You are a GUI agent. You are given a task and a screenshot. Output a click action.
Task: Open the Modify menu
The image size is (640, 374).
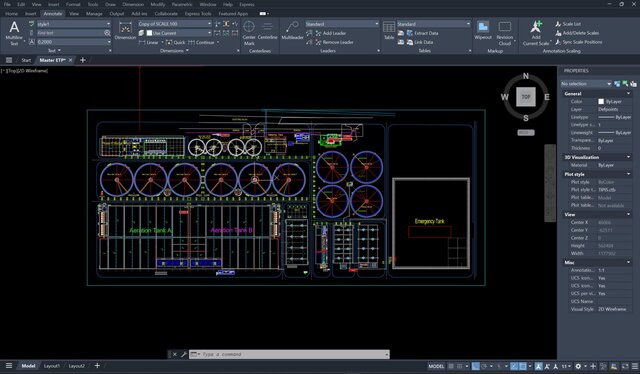[x=158, y=4]
